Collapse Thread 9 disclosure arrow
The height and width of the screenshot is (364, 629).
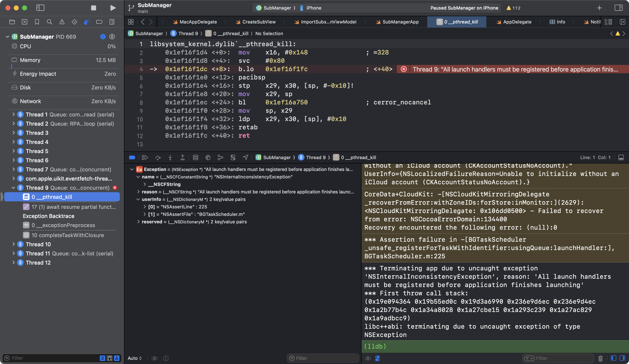point(14,188)
